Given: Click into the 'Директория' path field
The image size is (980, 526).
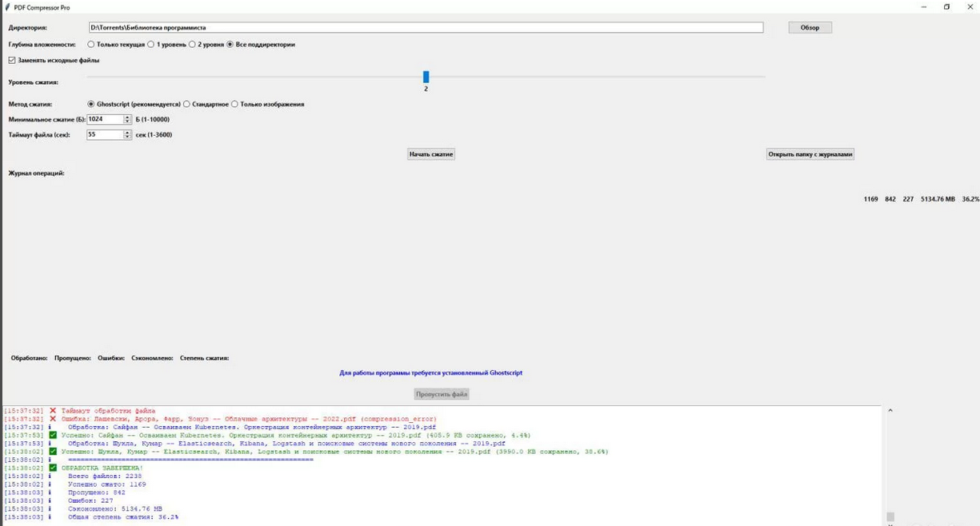Looking at the screenshot, I should [x=426, y=27].
